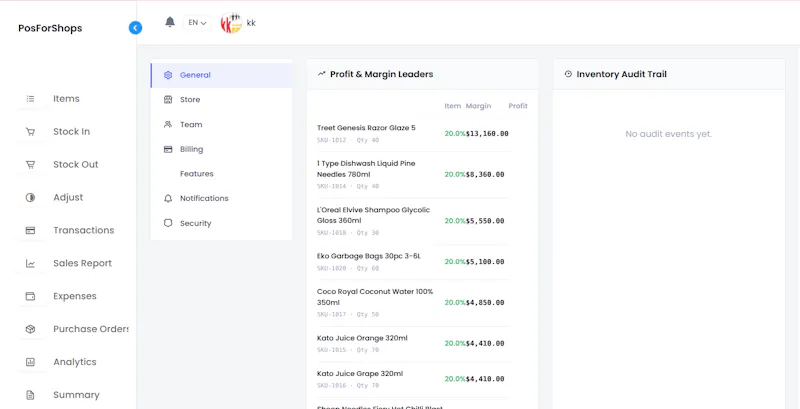Open Items in the sidebar
Image resolution: width=800 pixels, height=409 pixels.
[x=68, y=99]
